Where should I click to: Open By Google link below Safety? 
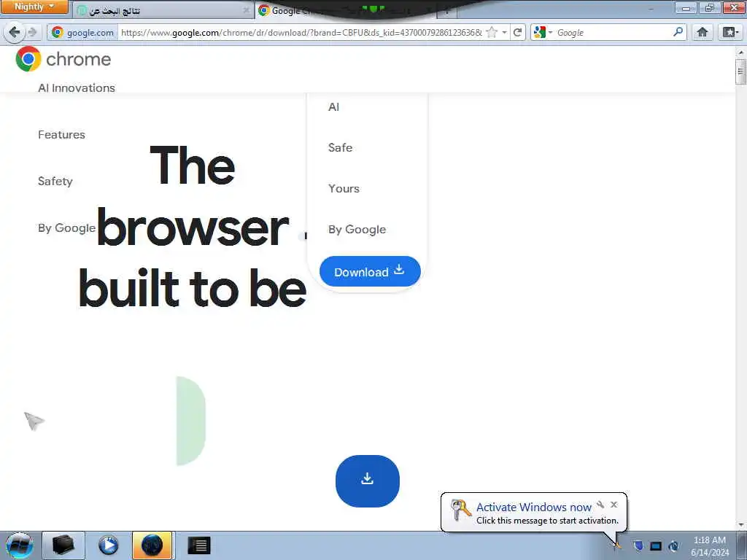(x=66, y=228)
